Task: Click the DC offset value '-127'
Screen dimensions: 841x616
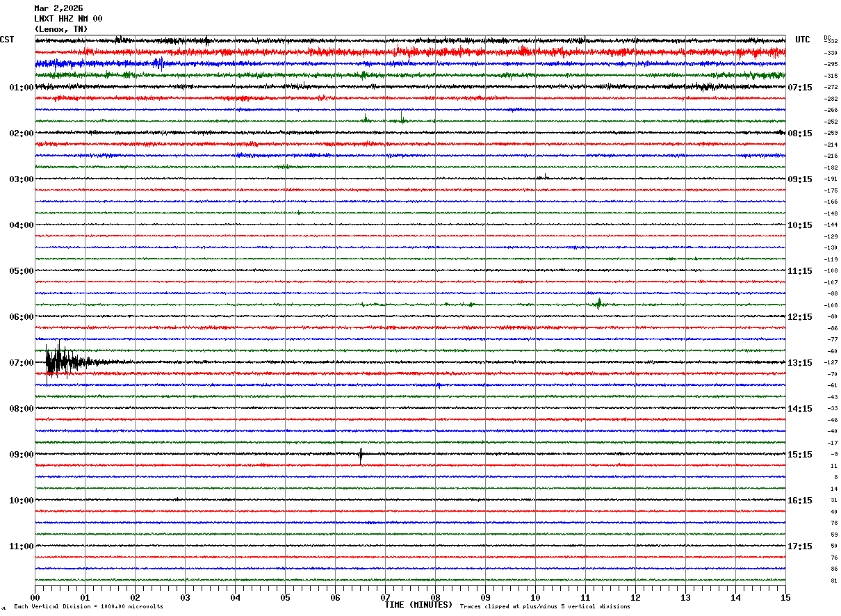Action: 831,362
